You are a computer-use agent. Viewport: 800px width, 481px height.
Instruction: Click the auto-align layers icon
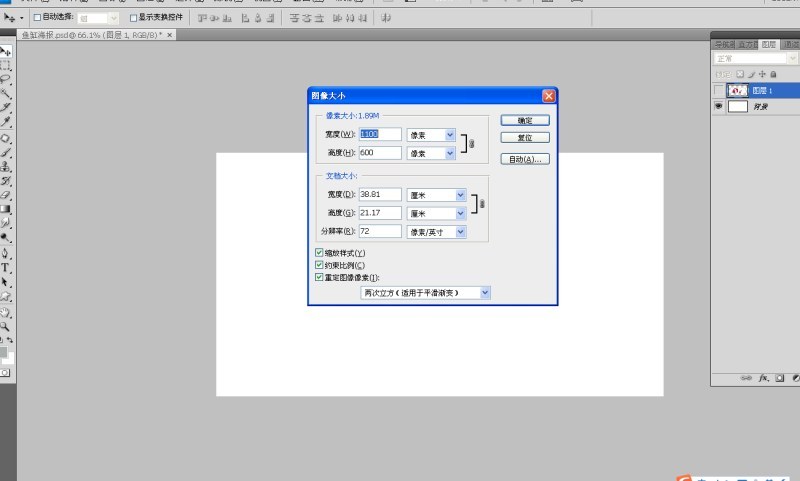click(x=386, y=18)
